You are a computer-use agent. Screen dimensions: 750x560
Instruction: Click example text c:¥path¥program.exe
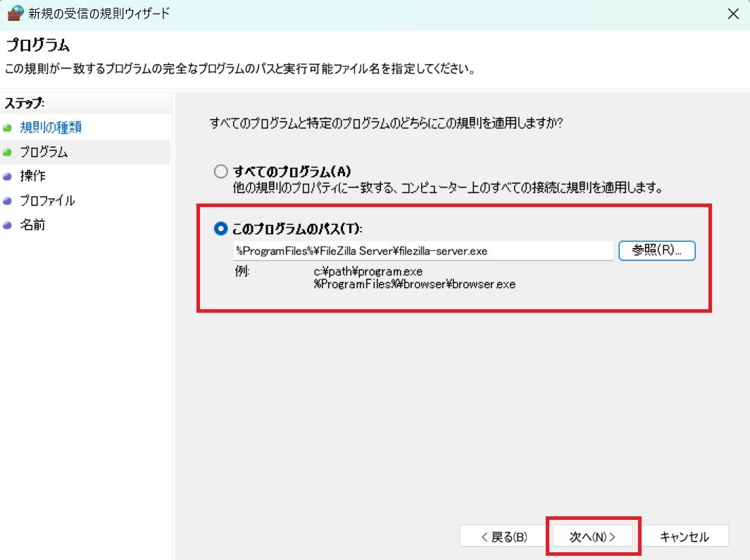tap(368, 271)
